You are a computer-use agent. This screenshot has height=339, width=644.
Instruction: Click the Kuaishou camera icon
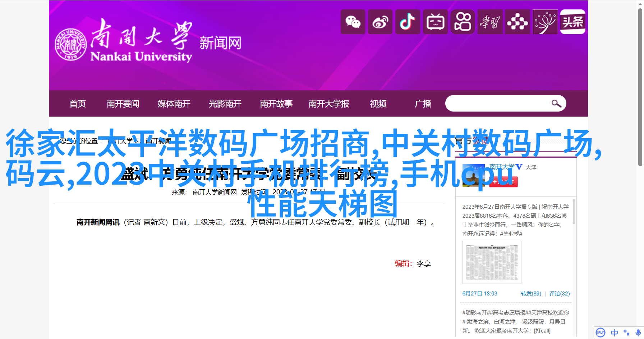(x=463, y=22)
